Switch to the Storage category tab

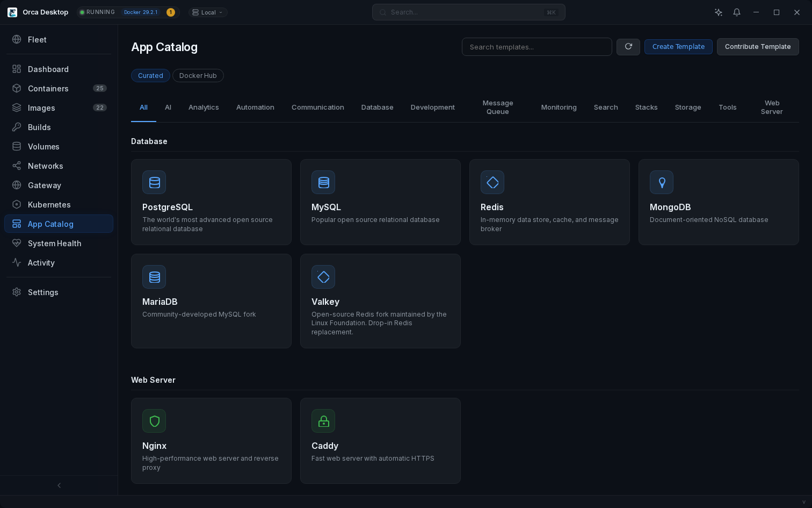click(688, 108)
